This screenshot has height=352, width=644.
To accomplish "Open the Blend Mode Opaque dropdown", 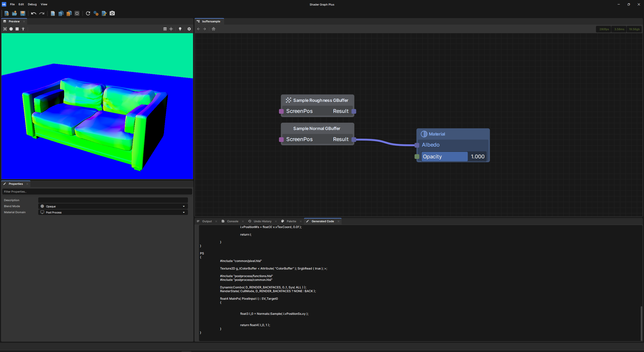I will (x=113, y=206).
